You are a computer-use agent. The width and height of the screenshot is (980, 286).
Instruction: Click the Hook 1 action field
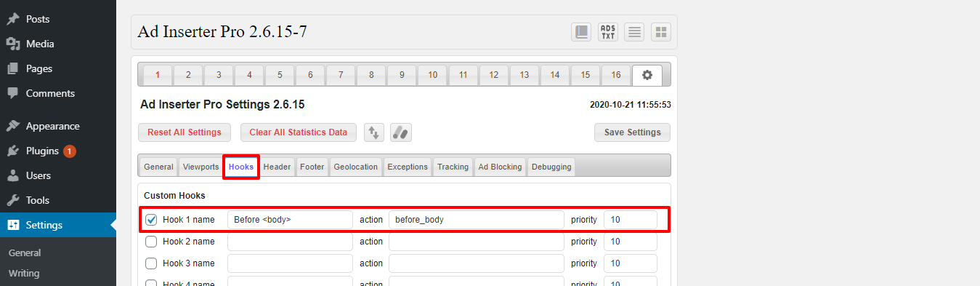pos(477,220)
